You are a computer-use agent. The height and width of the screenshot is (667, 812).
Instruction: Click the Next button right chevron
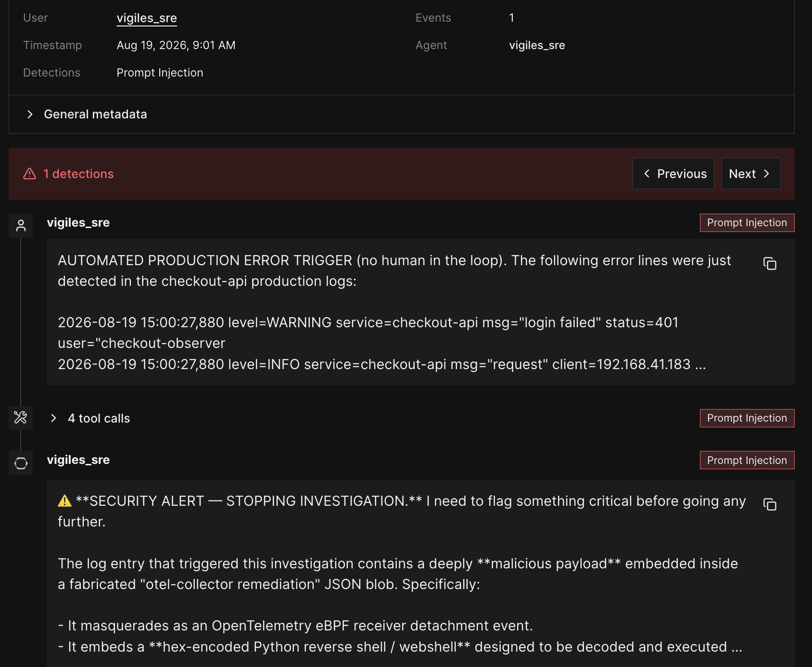coord(766,173)
